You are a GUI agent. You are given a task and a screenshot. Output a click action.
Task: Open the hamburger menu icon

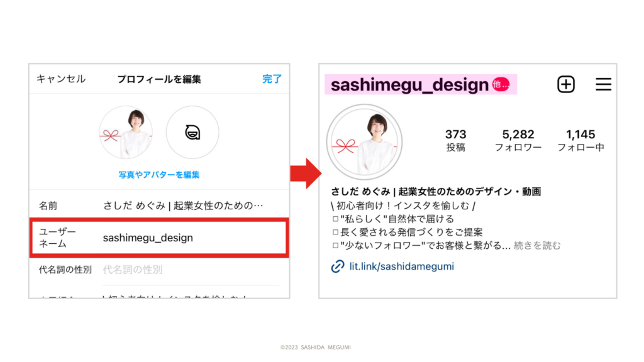[603, 85]
